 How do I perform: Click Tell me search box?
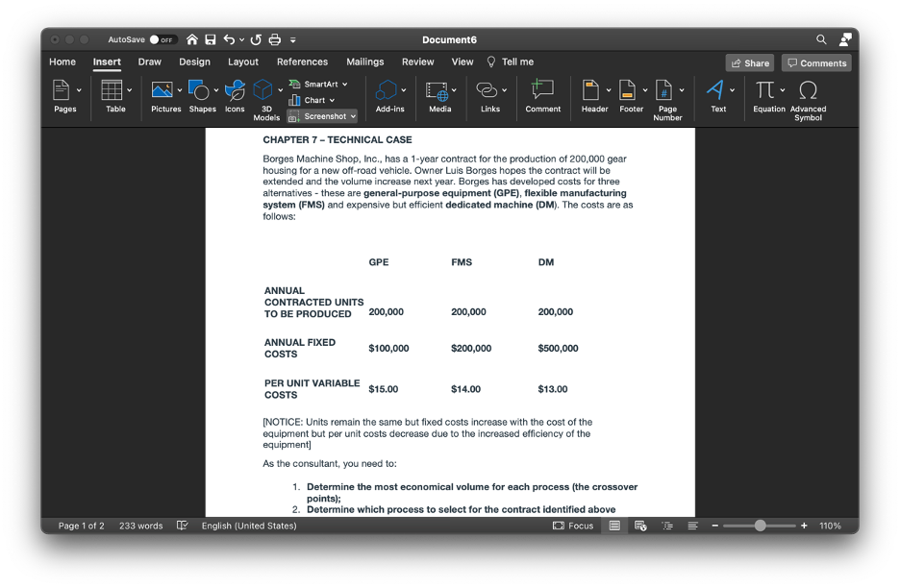click(511, 61)
